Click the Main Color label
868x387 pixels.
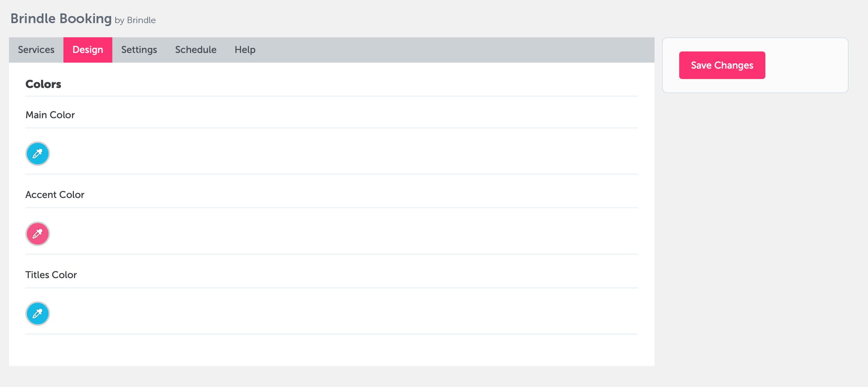(x=50, y=115)
